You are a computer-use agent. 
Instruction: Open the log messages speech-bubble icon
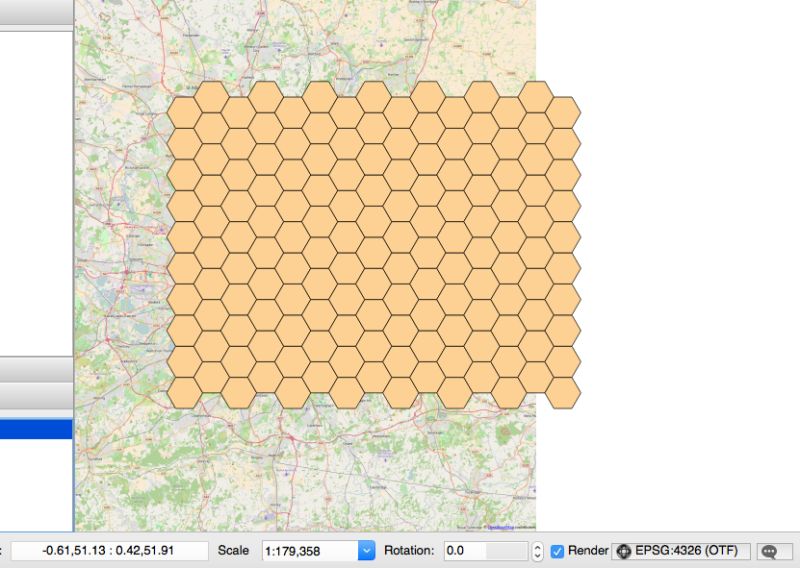point(769,551)
